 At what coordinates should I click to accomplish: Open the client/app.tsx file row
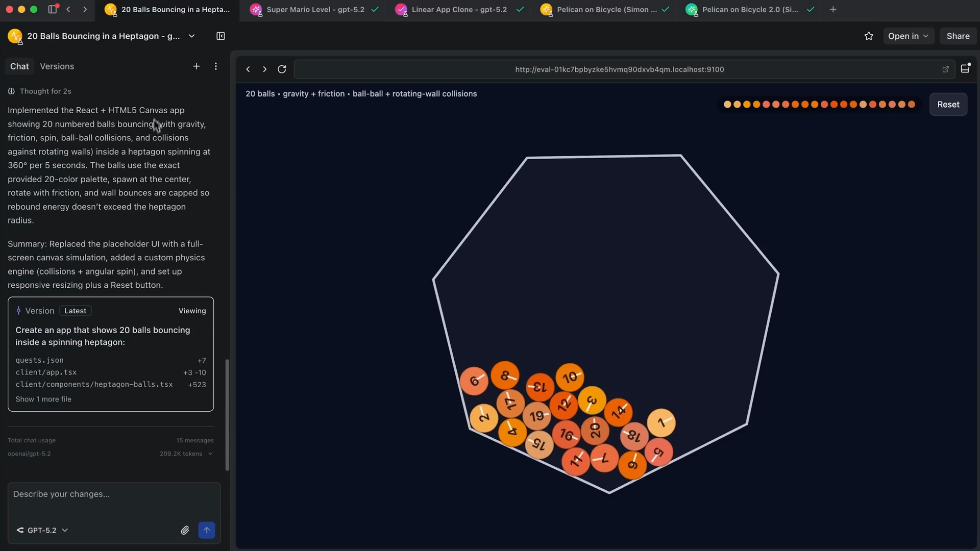click(111, 372)
